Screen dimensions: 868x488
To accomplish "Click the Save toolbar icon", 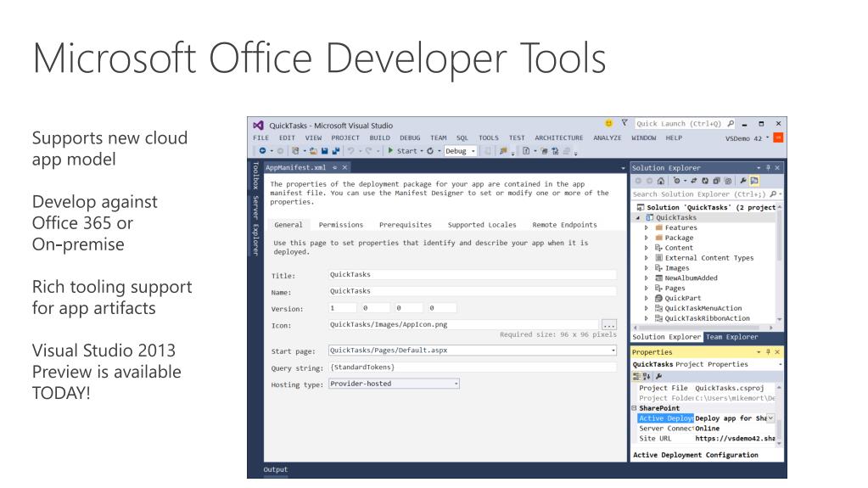I will (x=324, y=151).
